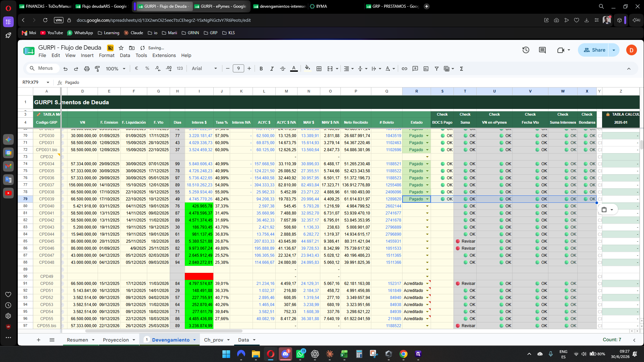
Task: Decrease font size
Action: pyautogui.click(x=228, y=69)
